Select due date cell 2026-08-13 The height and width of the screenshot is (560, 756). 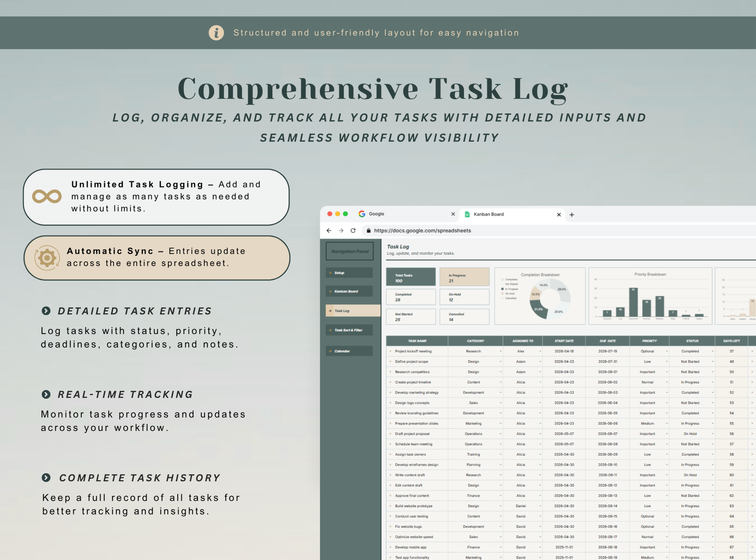tap(608, 496)
